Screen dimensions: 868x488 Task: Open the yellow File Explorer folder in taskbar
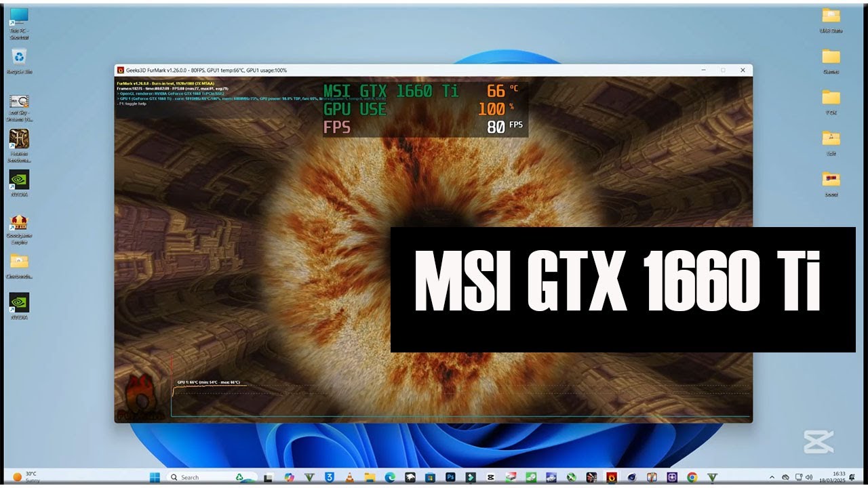click(x=369, y=477)
